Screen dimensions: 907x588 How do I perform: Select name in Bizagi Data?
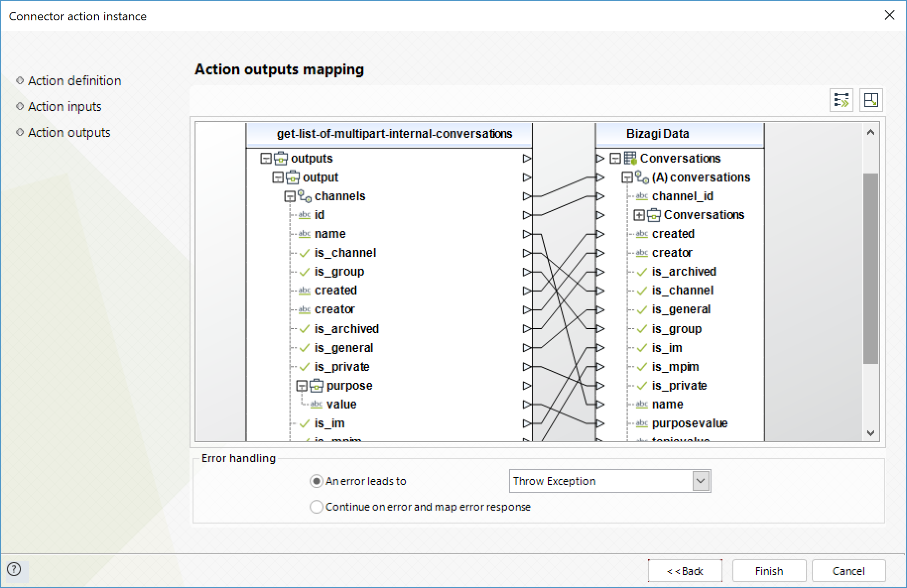[x=667, y=405]
